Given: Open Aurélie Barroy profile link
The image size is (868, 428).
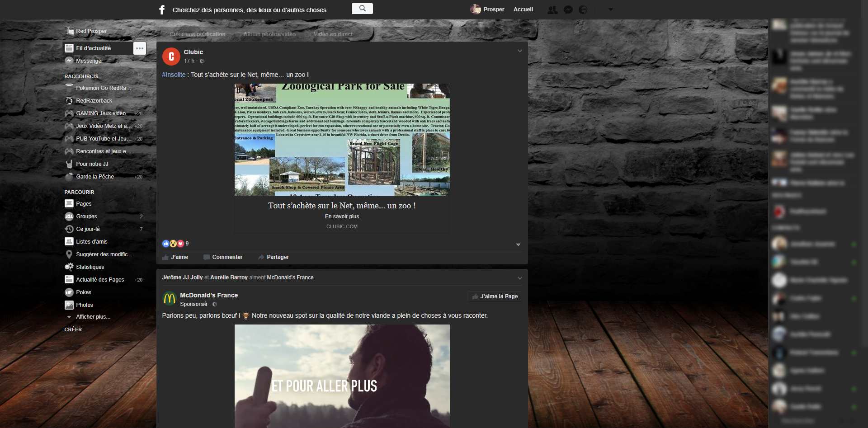Looking at the screenshot, I should click(x=229, y=277).
